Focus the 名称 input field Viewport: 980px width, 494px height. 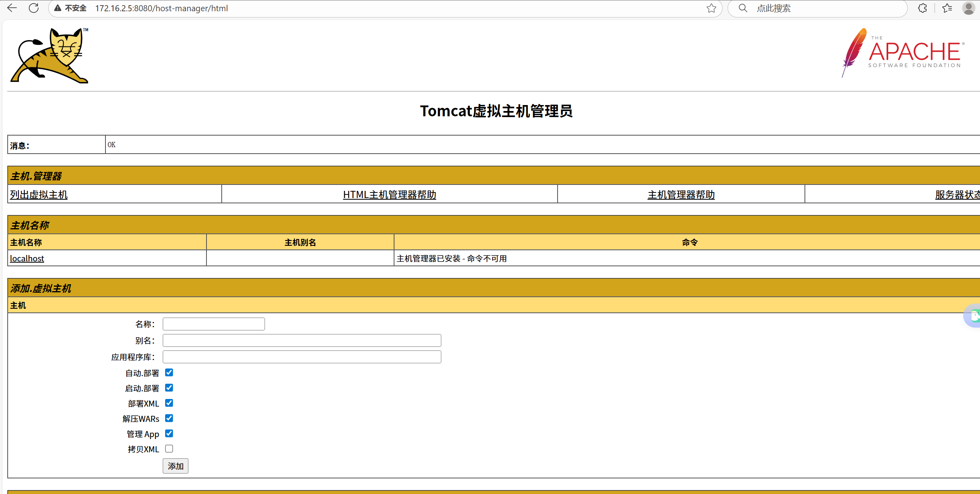tap(214, 324)
